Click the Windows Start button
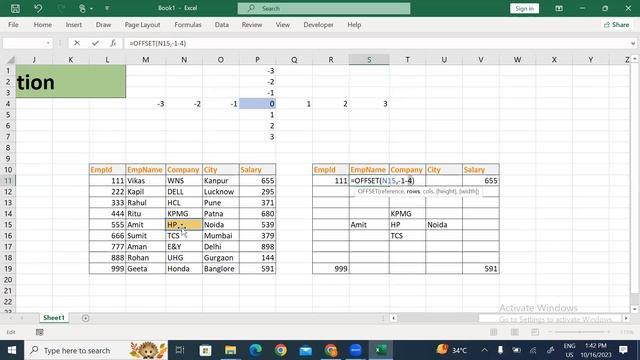Viewport: 640px width, 360px height. [x=12, y=350]
